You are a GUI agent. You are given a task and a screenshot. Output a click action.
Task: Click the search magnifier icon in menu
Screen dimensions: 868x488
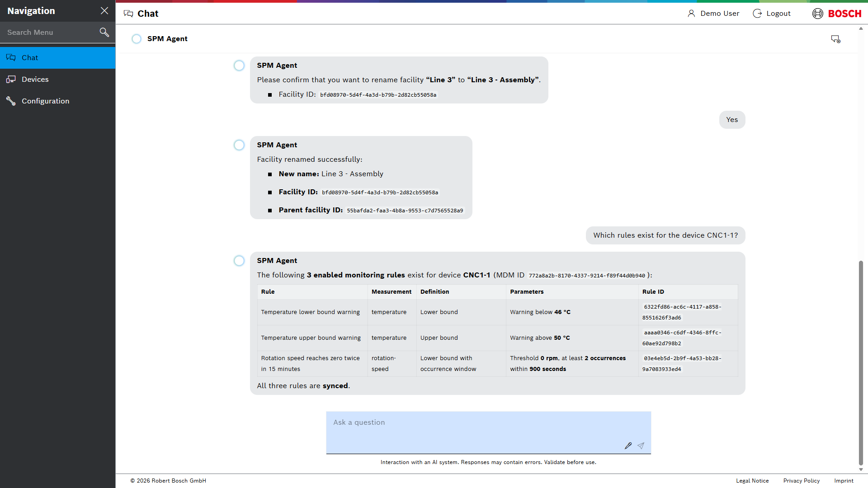point(104,32)
